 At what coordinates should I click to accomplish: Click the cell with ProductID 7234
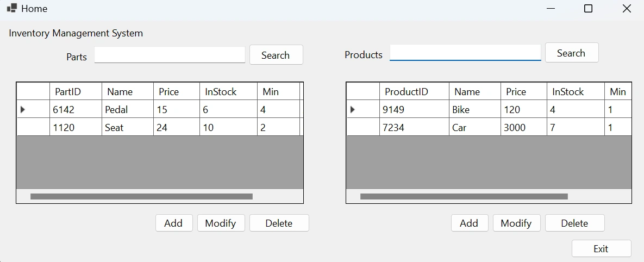point(415,127)
